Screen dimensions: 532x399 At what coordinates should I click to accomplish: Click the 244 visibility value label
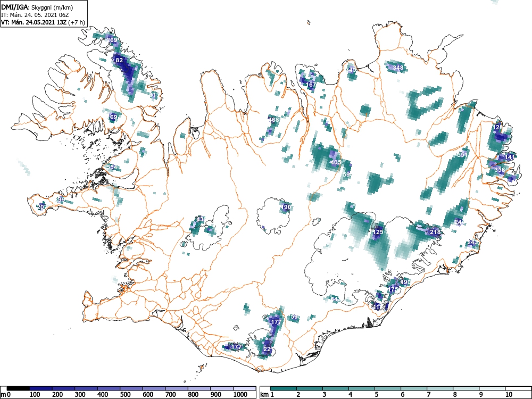tap(460, 222)
